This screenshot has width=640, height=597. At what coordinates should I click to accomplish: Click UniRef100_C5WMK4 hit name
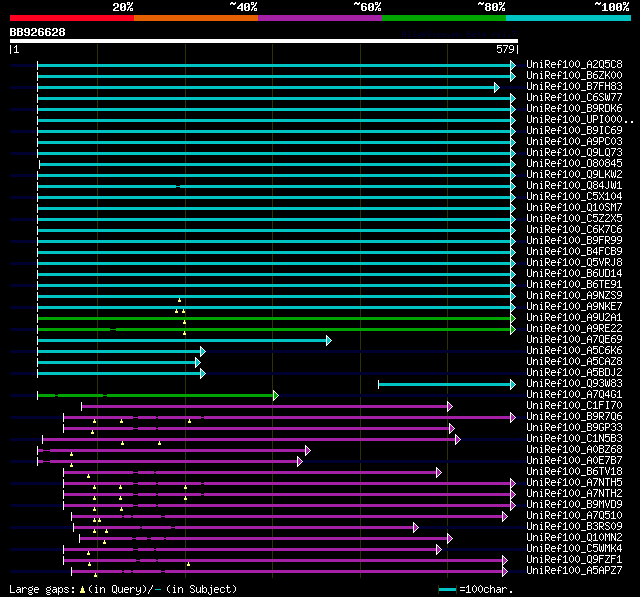(x=574, y=549)
